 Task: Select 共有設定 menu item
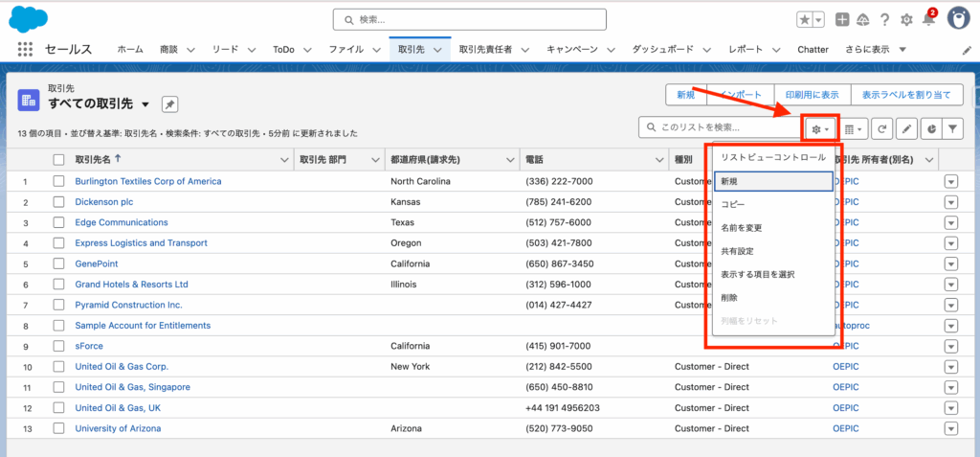coord(773,251)
